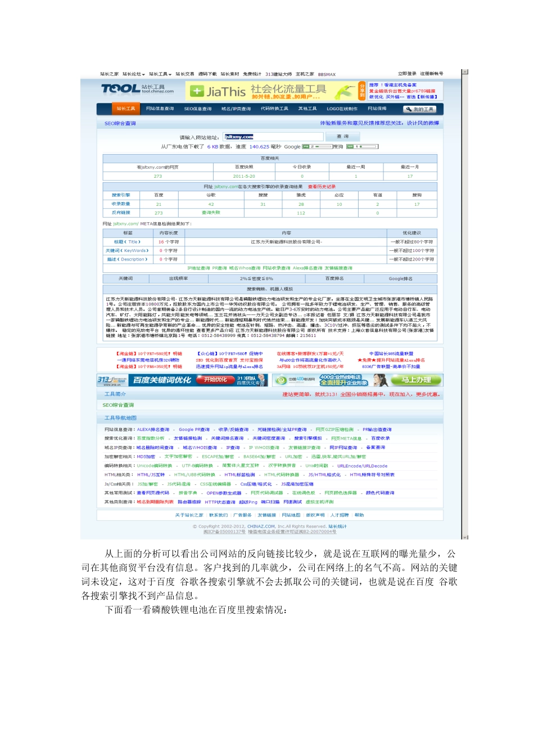Click the 我的工具 button

click(420, 109)
